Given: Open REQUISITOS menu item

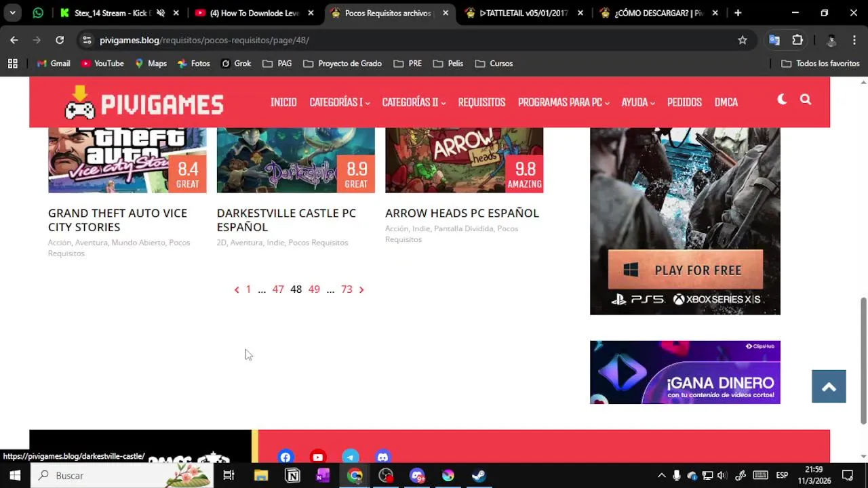Looking at the screenshot, I should tap(481, 102).
